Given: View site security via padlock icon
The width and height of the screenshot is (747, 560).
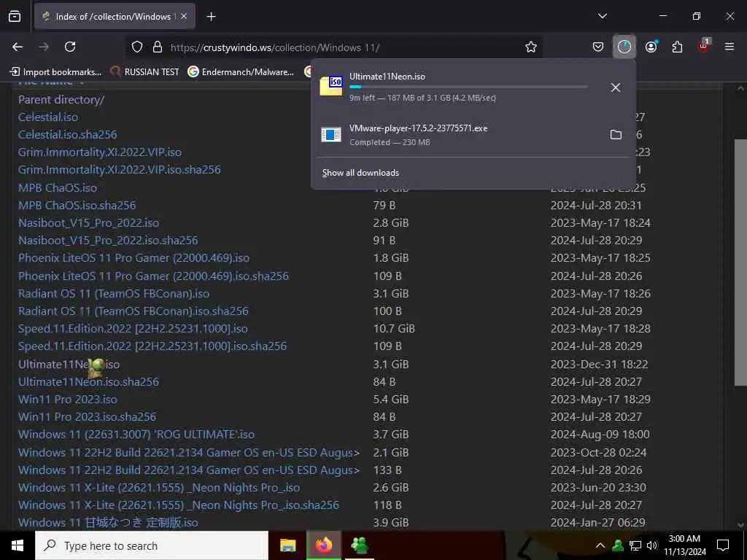Looking at the screenshot, I should (x=158, y=47).
